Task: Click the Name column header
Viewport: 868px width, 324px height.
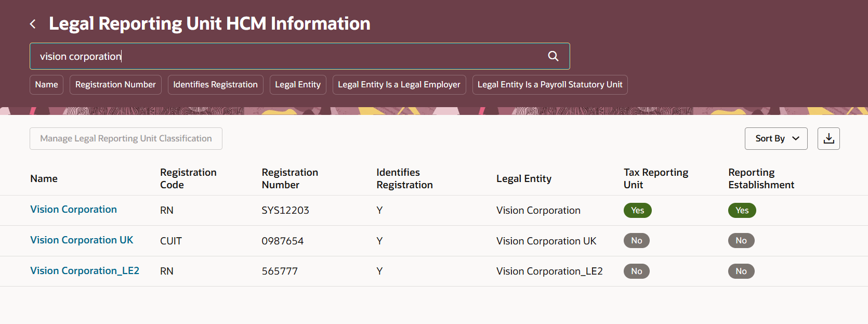Action: (44, 178)
